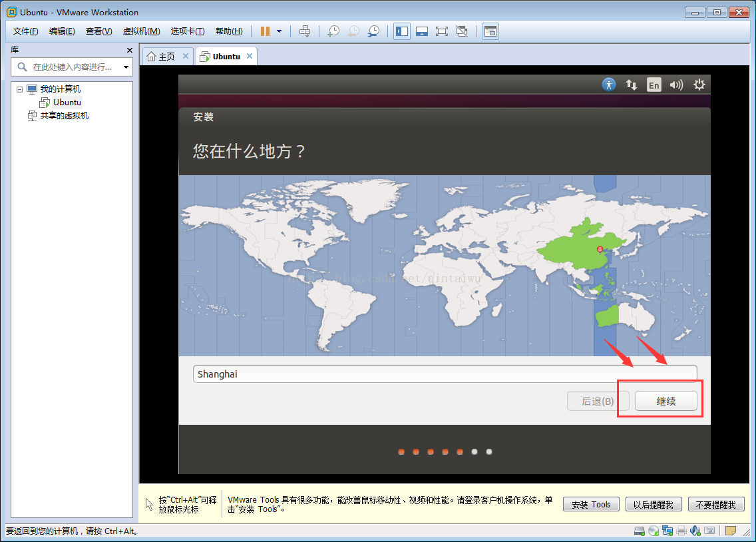This screenshot has width=756, height=542.
Task: Open the 虚拟机(M) menu
Action: tap(141, 31)
